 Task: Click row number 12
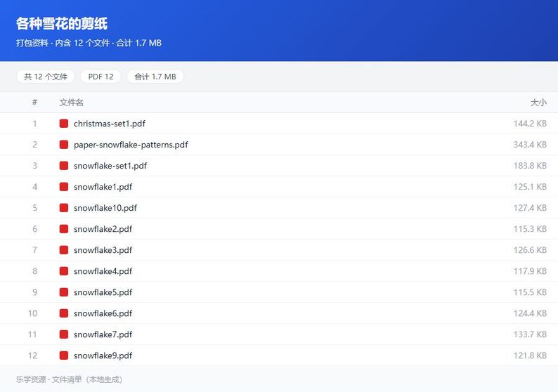[32, 355]
